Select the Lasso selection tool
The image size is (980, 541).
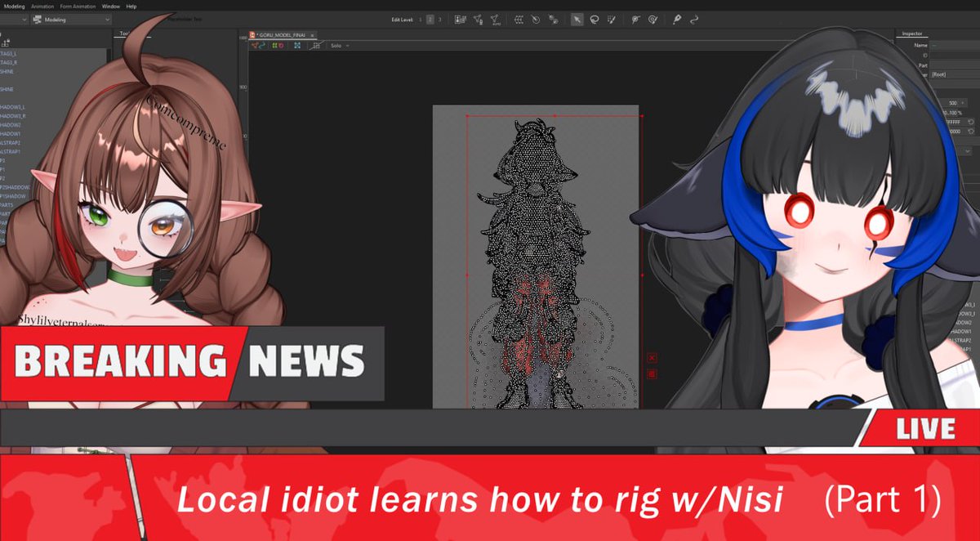(595, 20)
